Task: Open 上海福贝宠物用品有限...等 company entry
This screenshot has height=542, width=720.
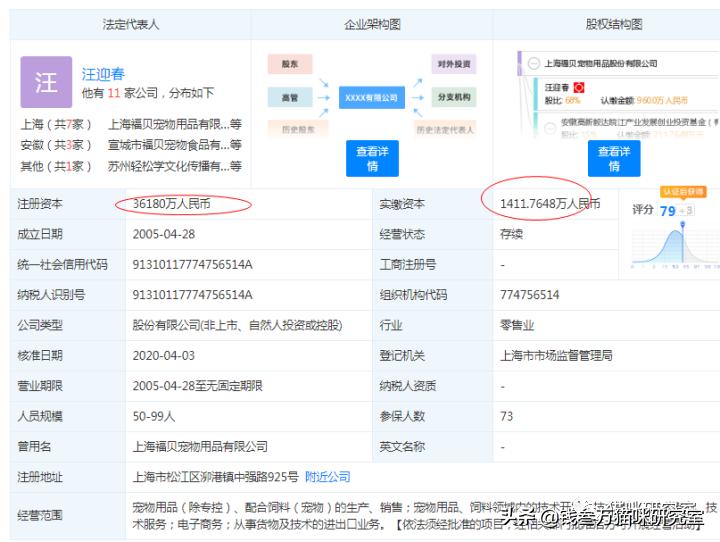Action: tap(174, 124)
